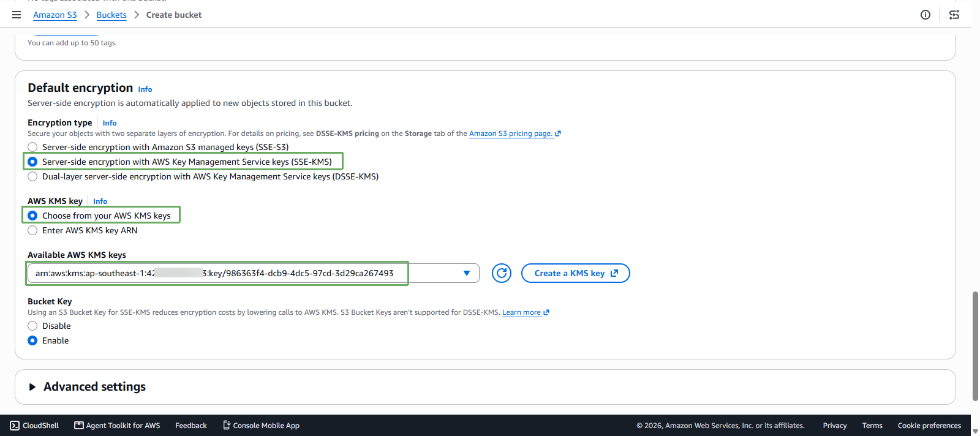The height and width of the screenshot is (436, 980).
Task: Open the Privacy link in footer
Action: (835, 426)
